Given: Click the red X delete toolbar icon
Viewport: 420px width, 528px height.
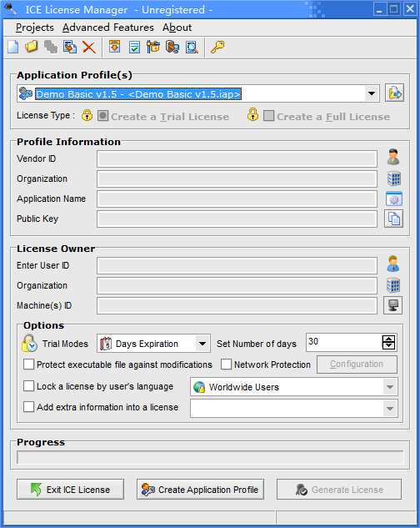Looking at the screenshot, I should [89, 48].
